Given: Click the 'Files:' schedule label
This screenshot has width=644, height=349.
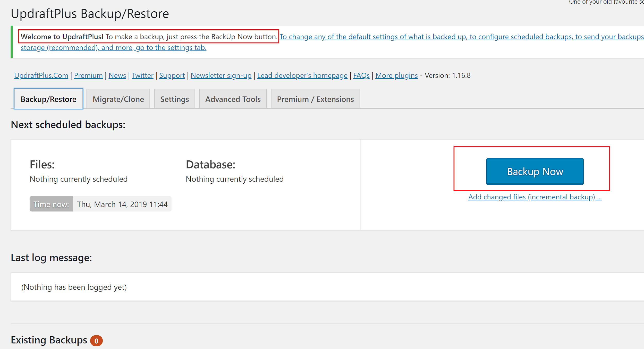Looking at the screenshot, I should point(42,165).
